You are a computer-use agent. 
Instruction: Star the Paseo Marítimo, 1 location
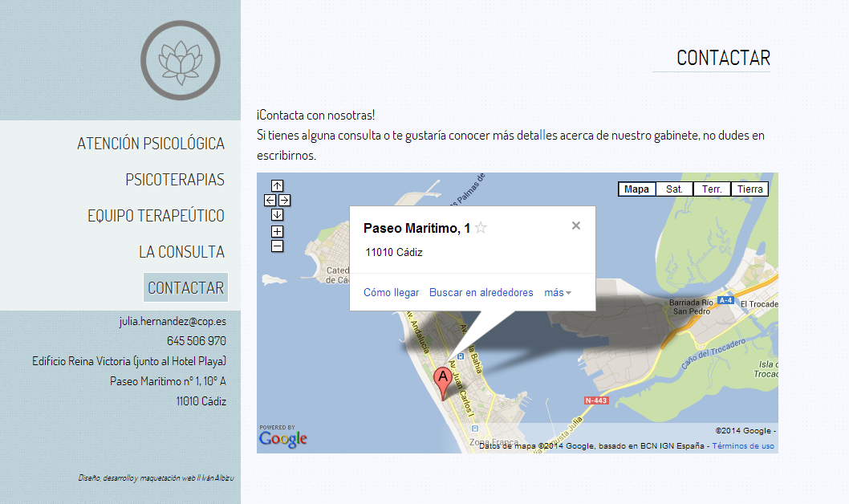(x=480, y=228)
